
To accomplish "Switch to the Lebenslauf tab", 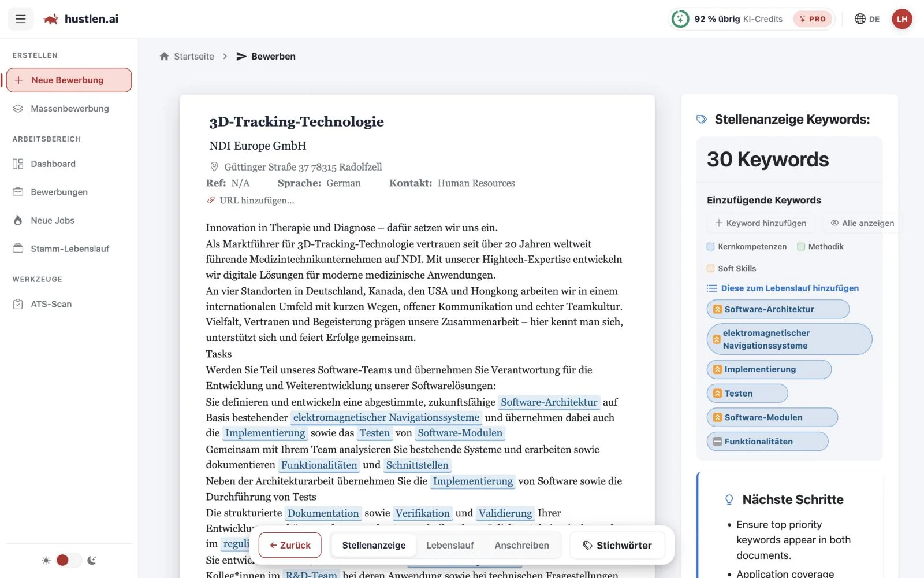I will point(450,546).
